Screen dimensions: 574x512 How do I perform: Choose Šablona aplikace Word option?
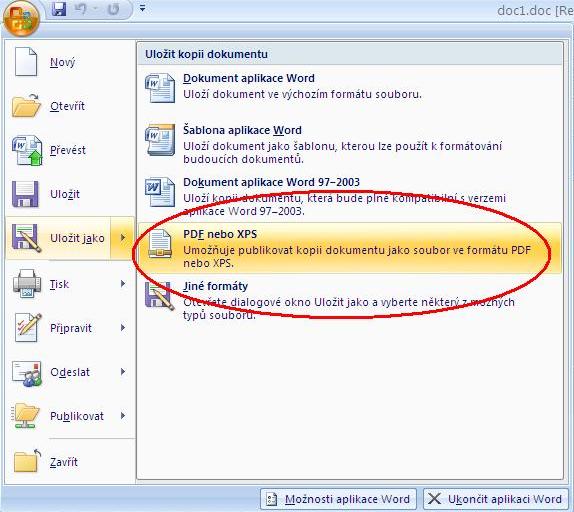[x=350, y=144]
